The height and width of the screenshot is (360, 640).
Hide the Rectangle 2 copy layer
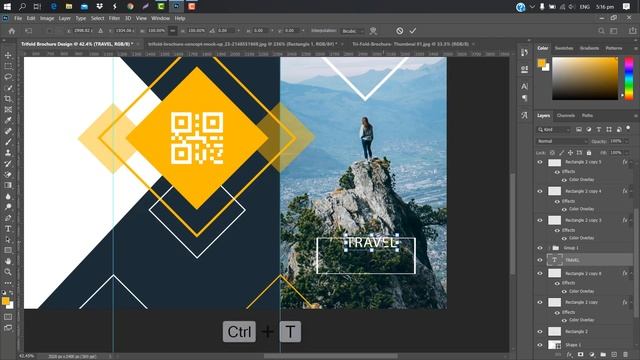tap(540, 302)
